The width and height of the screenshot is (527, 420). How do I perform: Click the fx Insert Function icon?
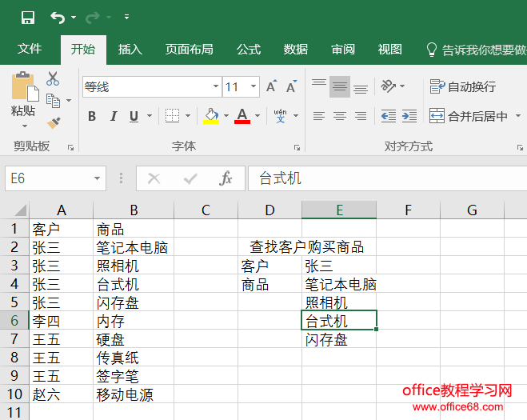coord(226,178)
